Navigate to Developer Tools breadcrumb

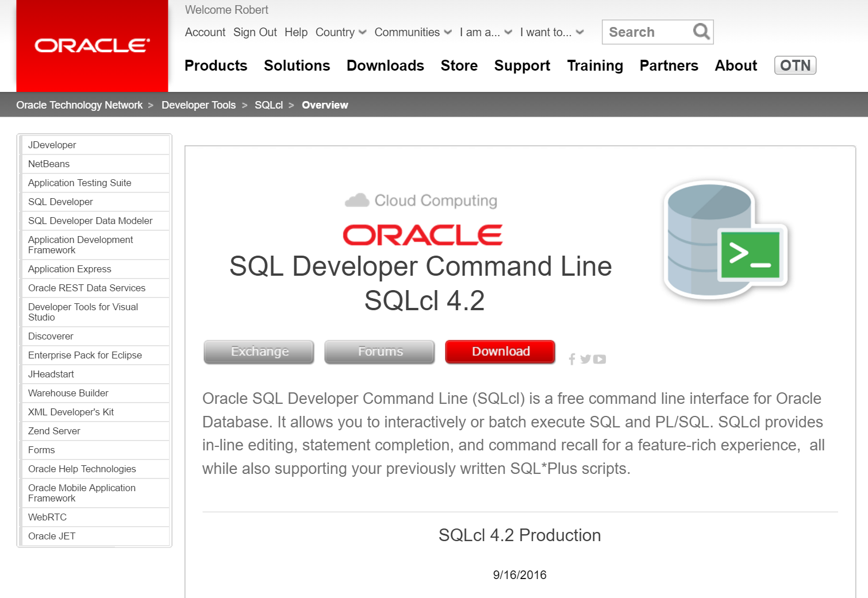coord(198,105)
